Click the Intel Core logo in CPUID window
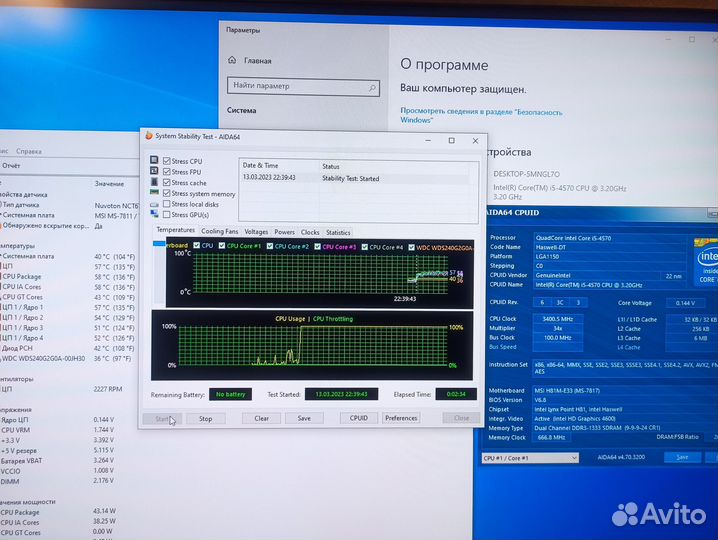This screenshot has width=718, height=540. pyautogui.click(x=706, y=261)
